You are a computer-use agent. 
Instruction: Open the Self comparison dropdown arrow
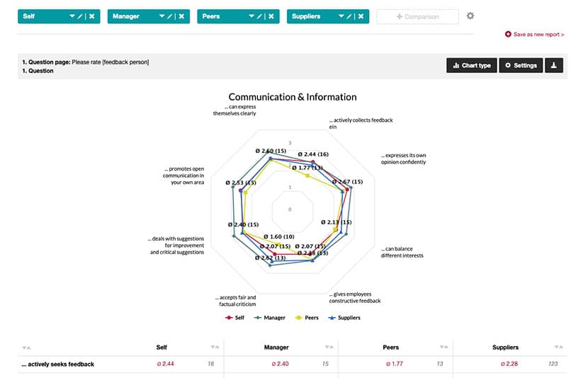tap(72, 16)
